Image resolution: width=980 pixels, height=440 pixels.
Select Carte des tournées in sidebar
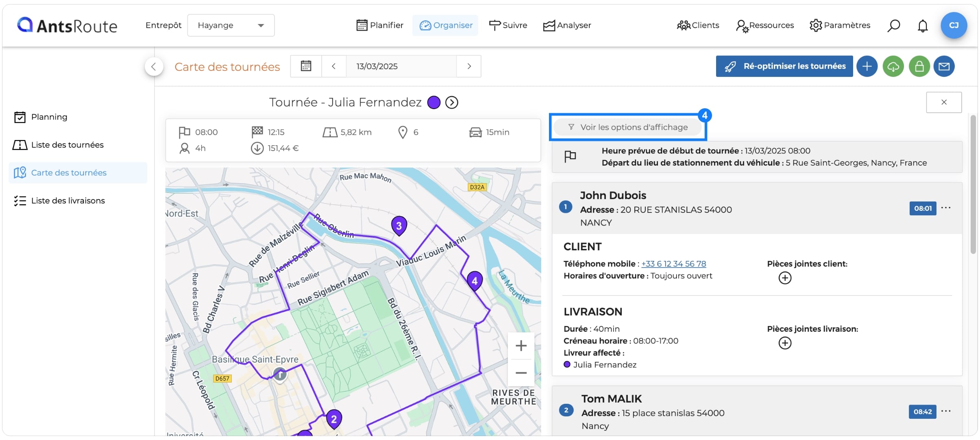point(78,173)
